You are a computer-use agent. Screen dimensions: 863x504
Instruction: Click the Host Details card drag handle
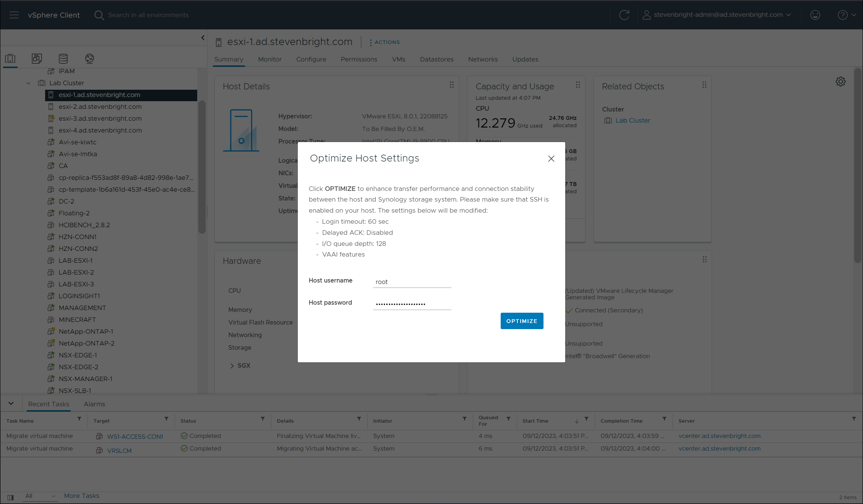452,85
